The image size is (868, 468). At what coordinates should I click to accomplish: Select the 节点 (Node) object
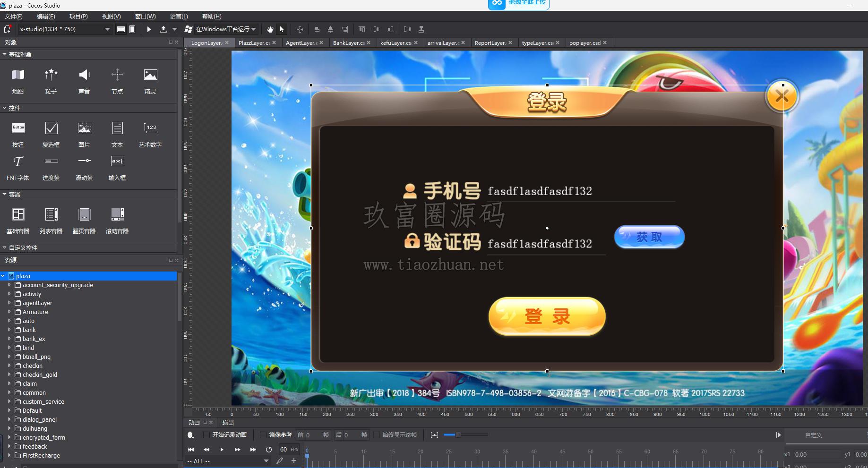(x=117, y=80)
